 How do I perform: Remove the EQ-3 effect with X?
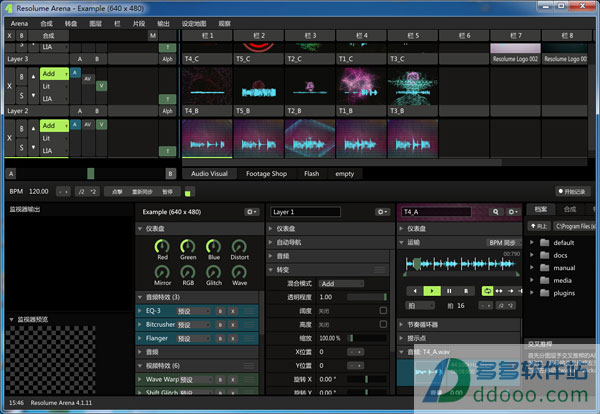(233, 311)
